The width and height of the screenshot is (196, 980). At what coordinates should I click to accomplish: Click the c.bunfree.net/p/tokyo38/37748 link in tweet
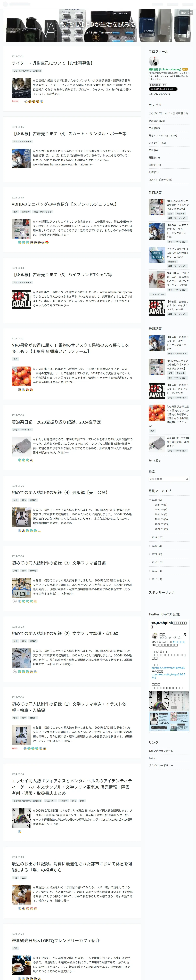coord(168,676)
